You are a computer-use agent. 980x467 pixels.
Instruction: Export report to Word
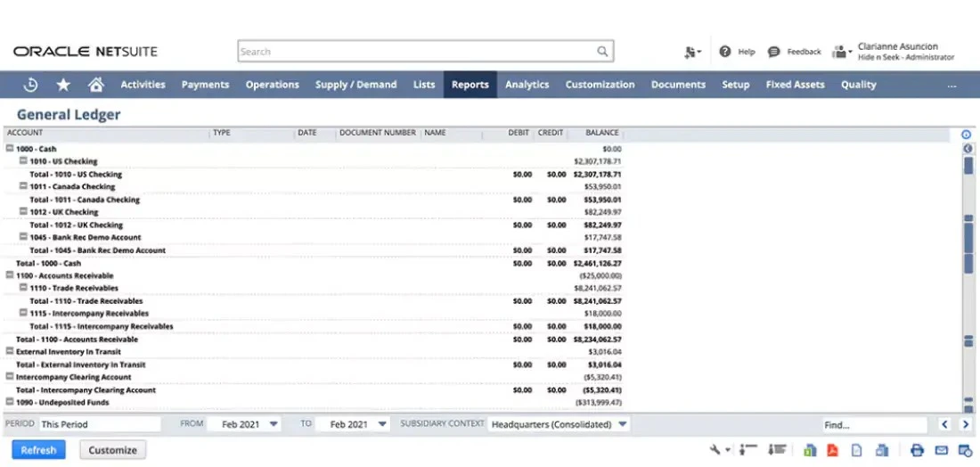(x=882, y=449)
